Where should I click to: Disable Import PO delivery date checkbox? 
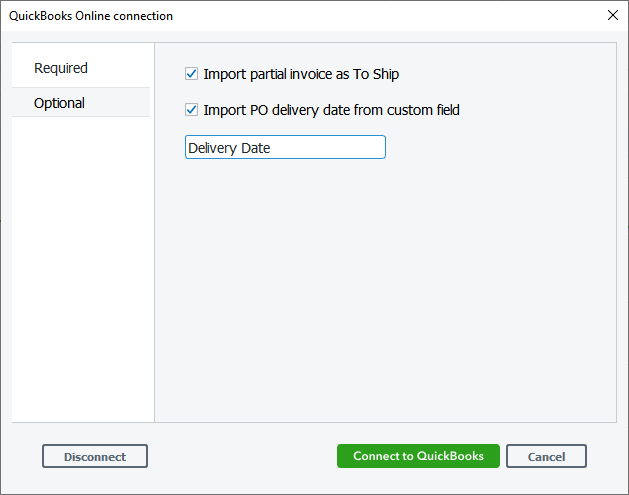pos(192,110)
